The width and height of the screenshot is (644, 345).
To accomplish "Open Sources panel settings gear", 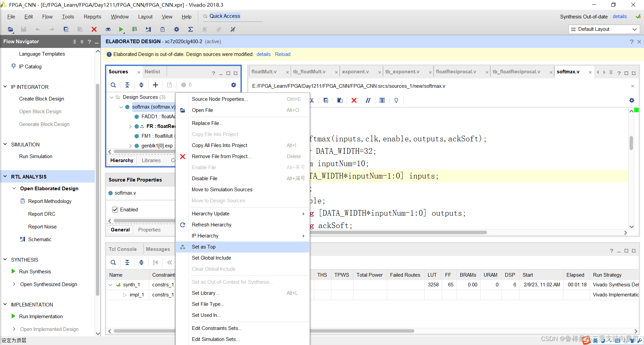I will click(233, 85).
